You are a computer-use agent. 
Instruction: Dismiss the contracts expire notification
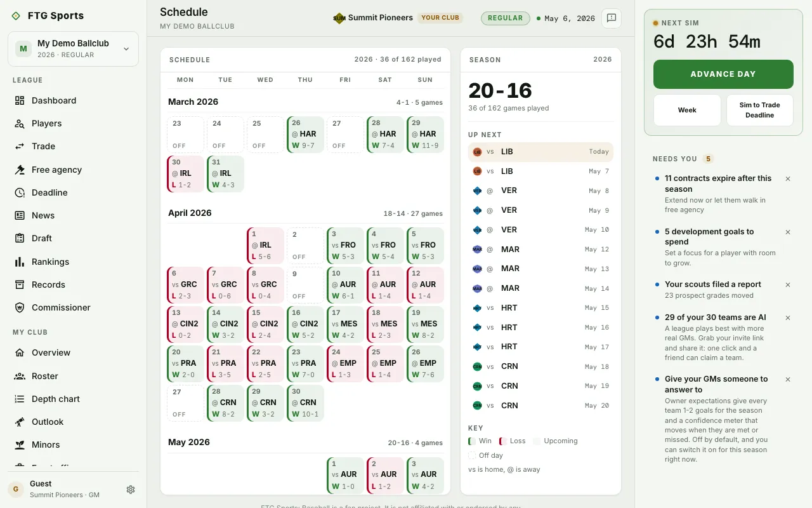pos(788,179)
